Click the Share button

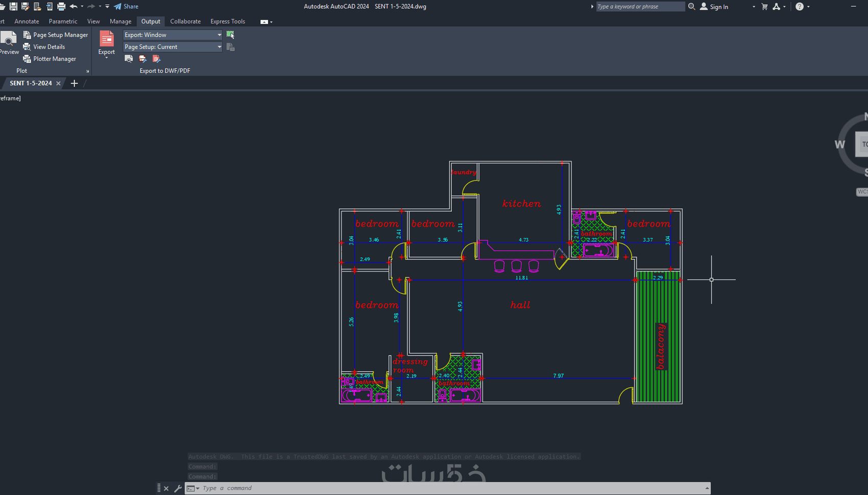tap(126, 7)
